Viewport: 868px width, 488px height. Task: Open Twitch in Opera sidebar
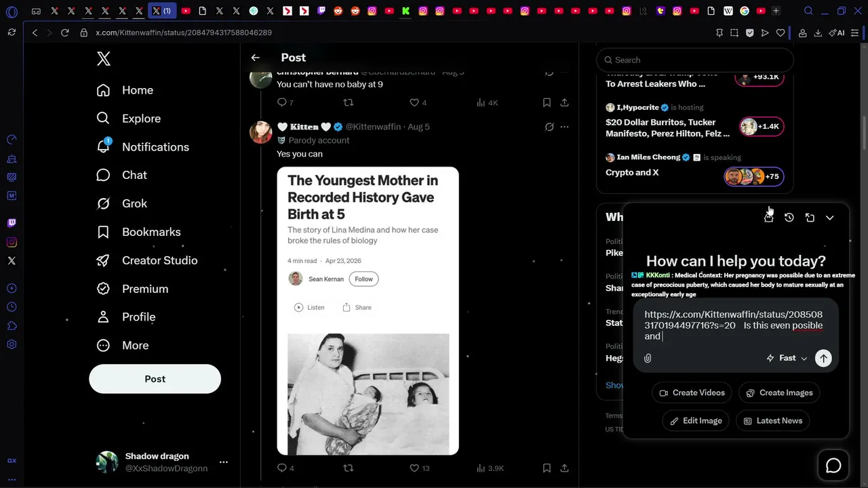tap(12, 223)
